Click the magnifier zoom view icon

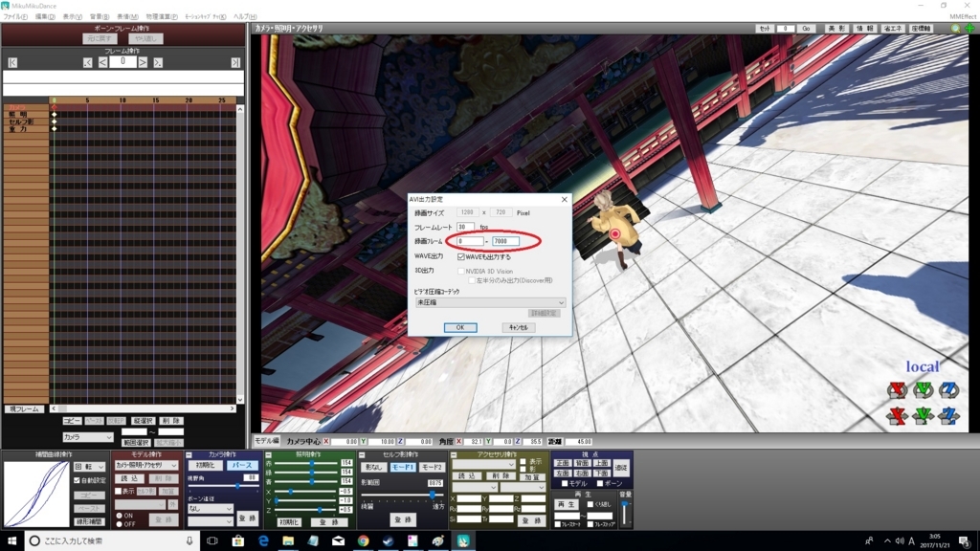(x=955, y=29)
